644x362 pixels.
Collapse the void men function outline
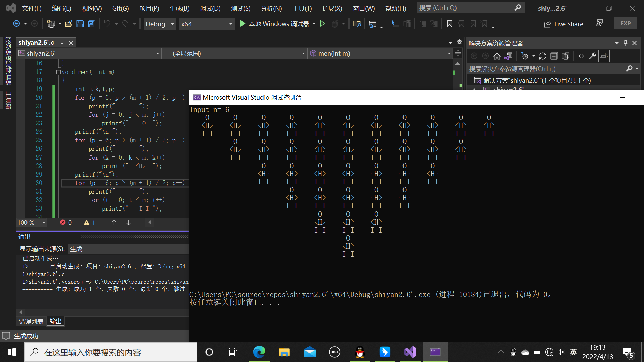click(x=58, y=72)
